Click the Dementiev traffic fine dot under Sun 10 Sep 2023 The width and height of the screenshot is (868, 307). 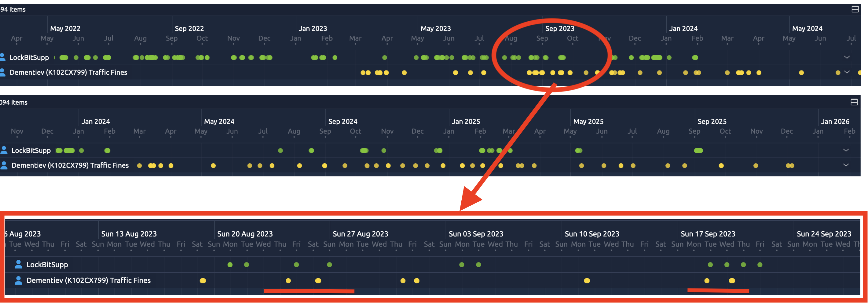pos(587,281)
